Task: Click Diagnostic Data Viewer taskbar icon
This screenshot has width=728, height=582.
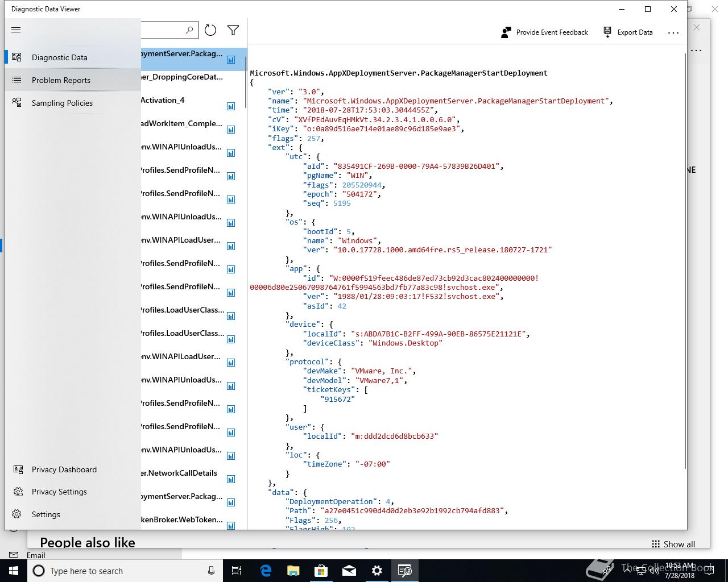Action: [405, 571]
